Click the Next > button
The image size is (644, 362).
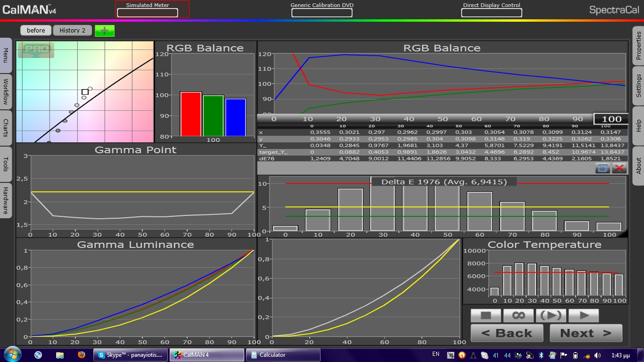pyautogui.click(x=586, y=333)
